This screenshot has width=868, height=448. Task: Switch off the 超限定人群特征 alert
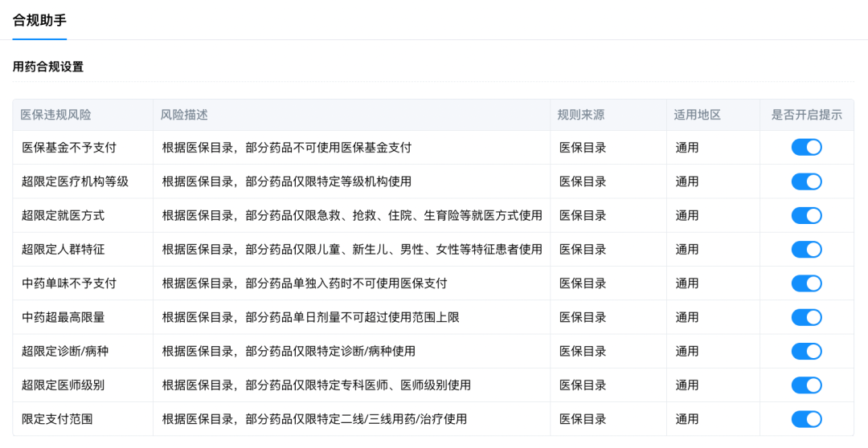click(806, 250)
